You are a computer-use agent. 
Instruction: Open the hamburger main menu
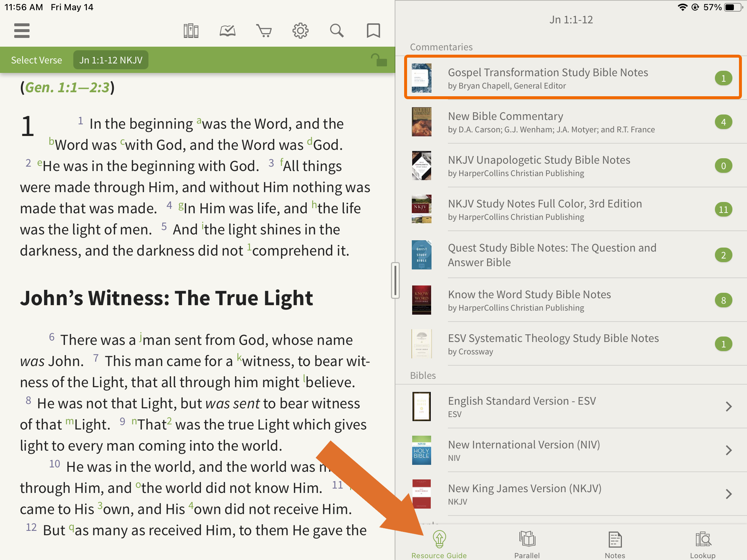click(x=22, y=31)
